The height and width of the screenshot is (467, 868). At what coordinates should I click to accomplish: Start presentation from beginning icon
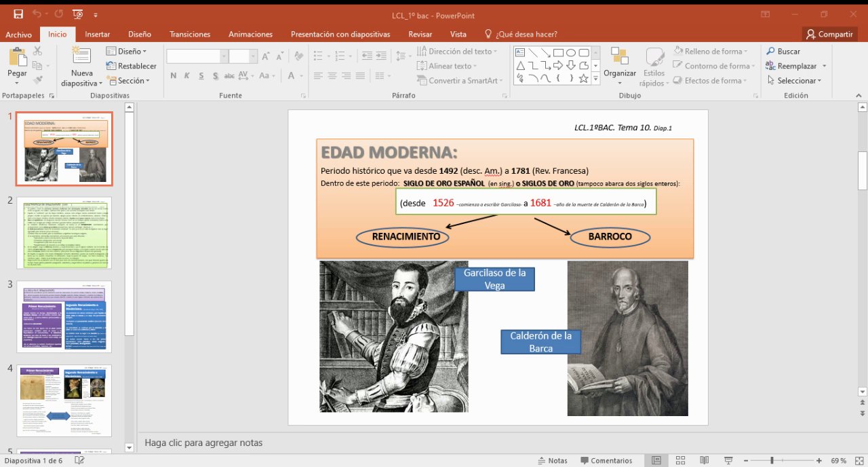pyautogui.click(x=78, y=14)
